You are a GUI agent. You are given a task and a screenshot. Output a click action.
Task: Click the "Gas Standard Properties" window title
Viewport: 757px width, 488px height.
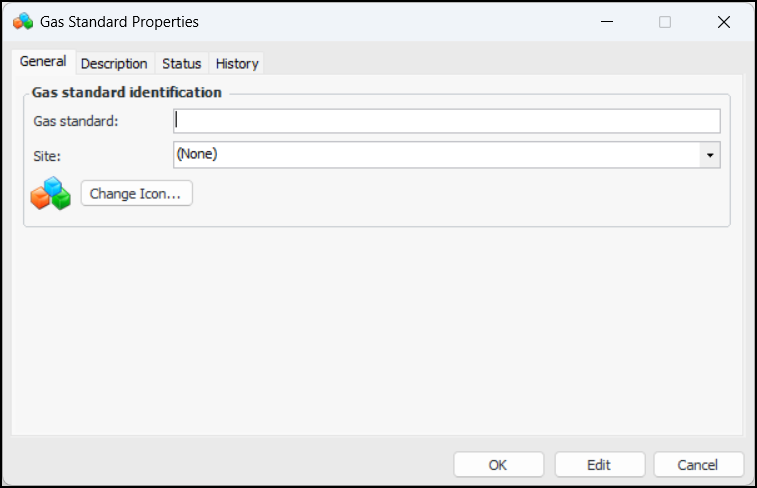[x=119, y=22]
